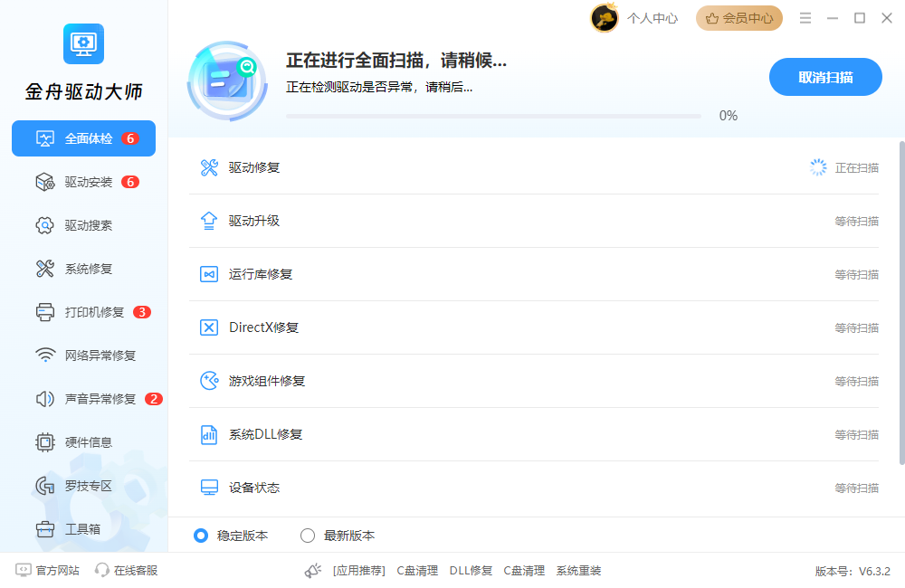The image size is (905, 588).
Task: Click the 设备状态 monitor icon
Action: point(209,488)
